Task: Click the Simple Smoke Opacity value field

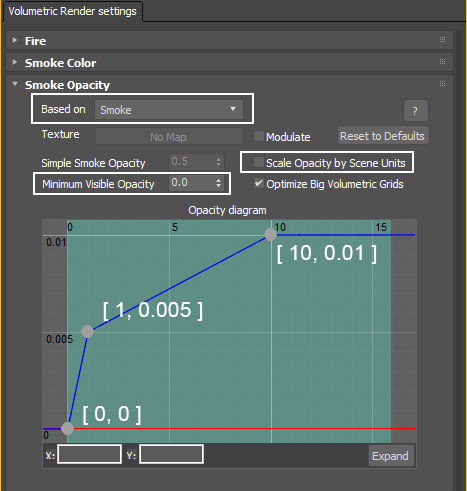Action: click(x=191, y=162)
